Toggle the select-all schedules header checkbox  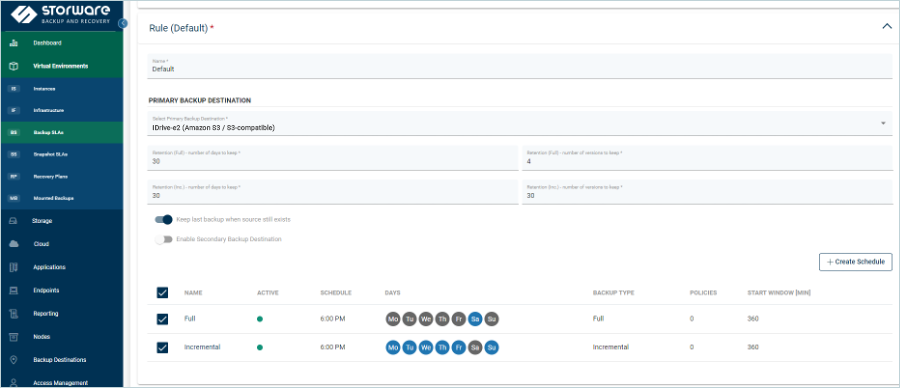(162, 293)
